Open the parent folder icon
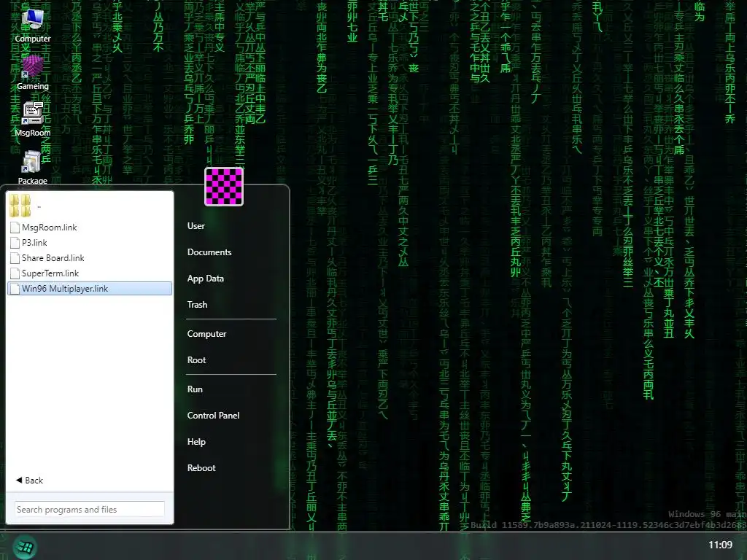Viewport: 747px width, 560px height. (20, 206)
